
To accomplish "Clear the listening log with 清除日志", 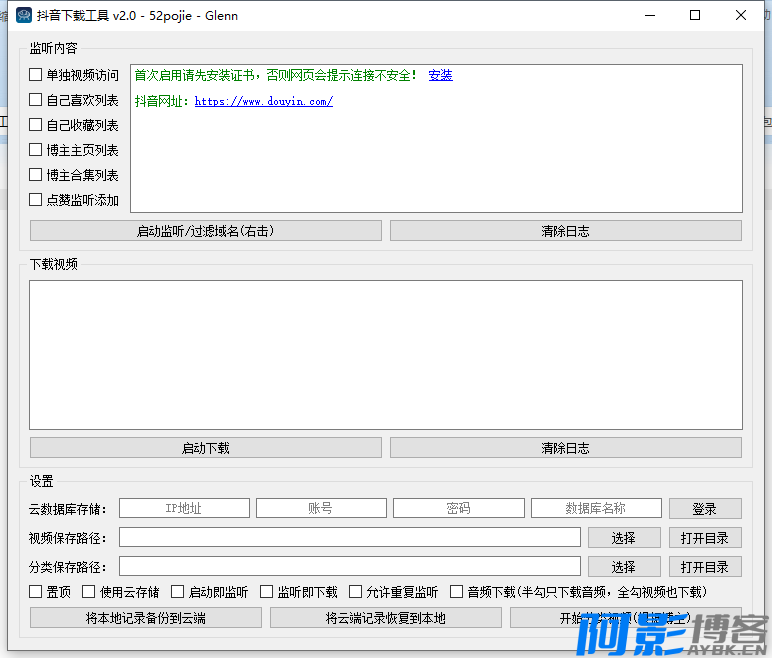I will (566, 231).
